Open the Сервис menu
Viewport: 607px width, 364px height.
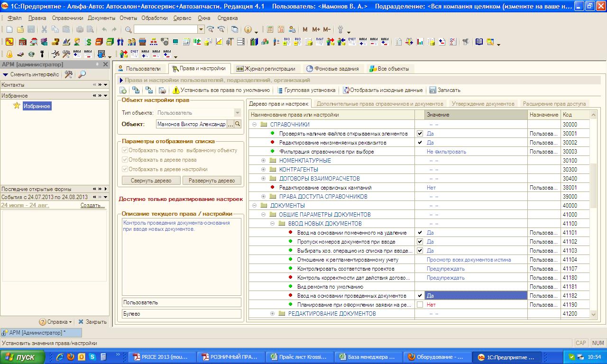(183, 18)
